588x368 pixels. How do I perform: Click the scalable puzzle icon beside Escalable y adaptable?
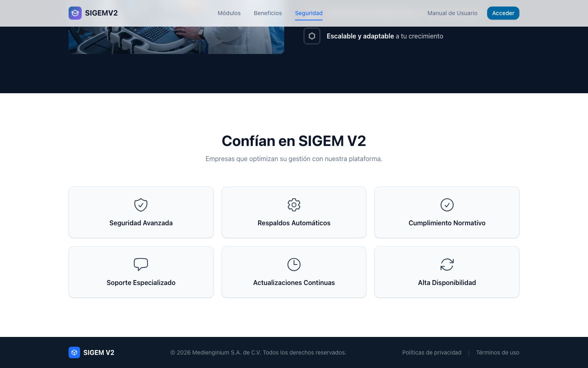tap(312, 36)
